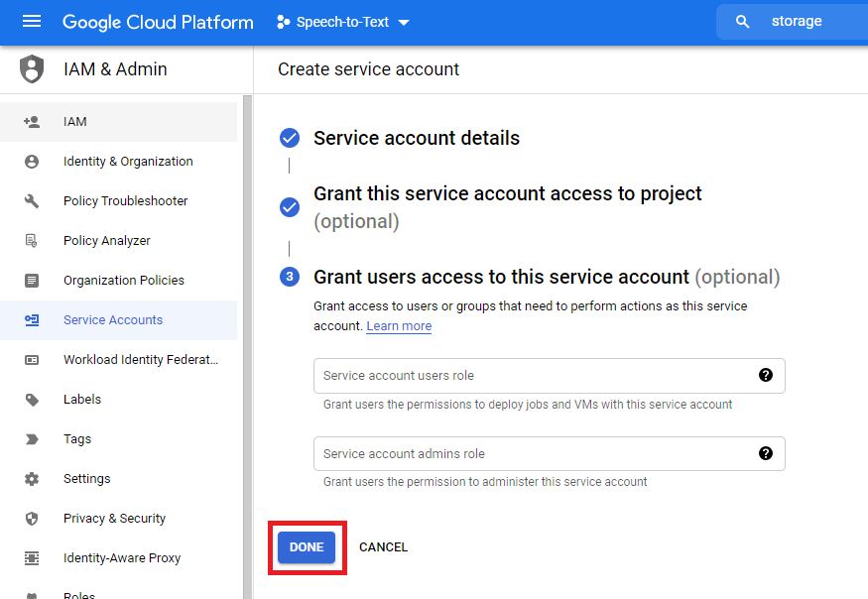Viewport: 868px width, 599px height.
Task: Click the search magnifier icon
Action: (742, 22)
